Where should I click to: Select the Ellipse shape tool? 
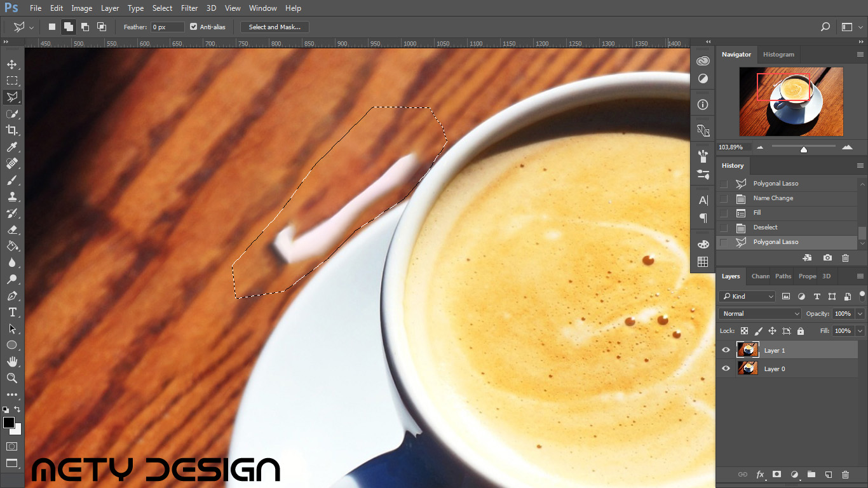click(12, 345)
